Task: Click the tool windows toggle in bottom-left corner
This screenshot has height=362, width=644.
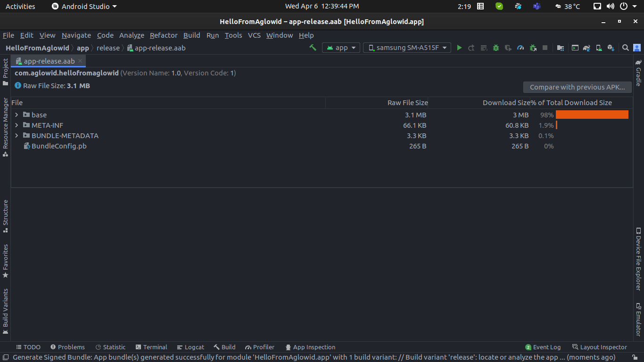Action: pyautogui.click(x=5, y=357)
